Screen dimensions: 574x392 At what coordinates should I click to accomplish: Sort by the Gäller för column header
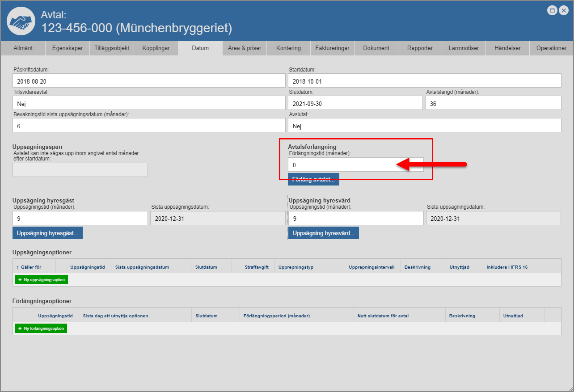tap(31, 267)
